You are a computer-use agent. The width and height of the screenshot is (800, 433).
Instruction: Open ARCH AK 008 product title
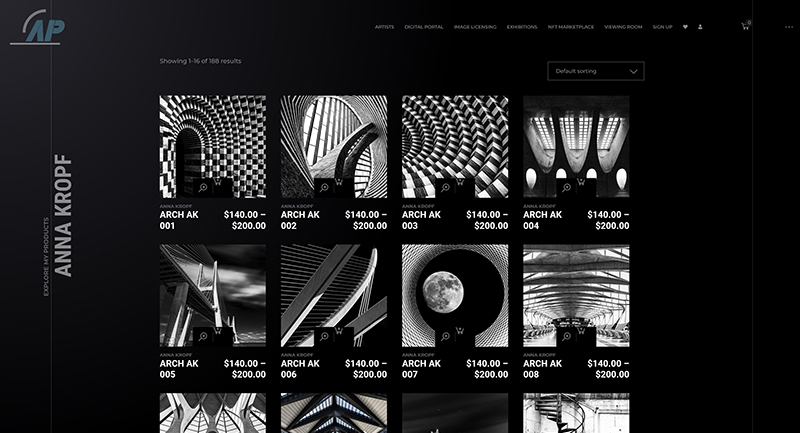[542, 369]
